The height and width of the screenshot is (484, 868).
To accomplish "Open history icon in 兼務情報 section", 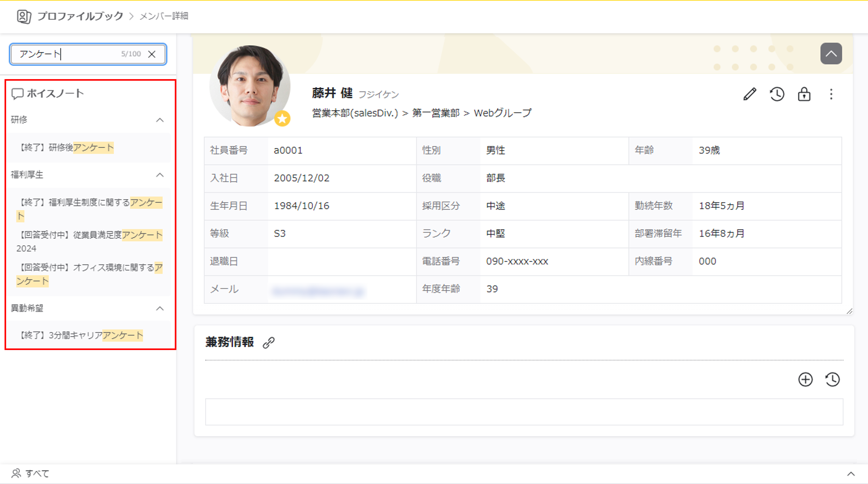I will pyautogui.click(x=832, y=379).
